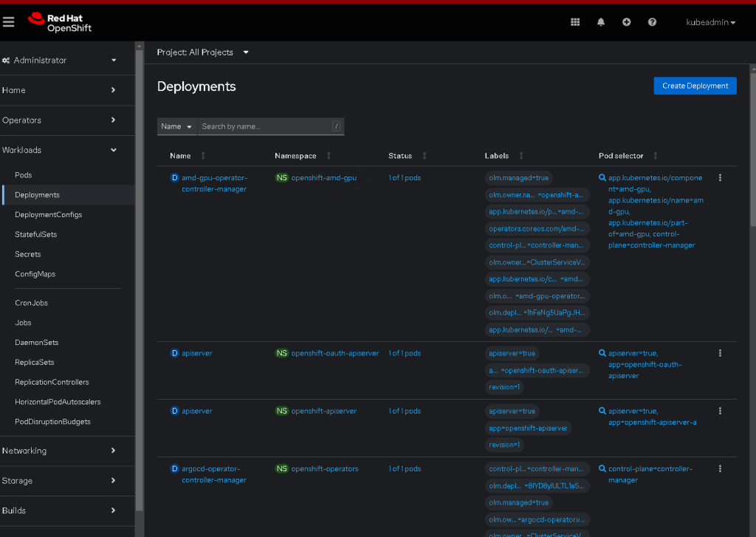Click the NS badge for openshift-operators

(x=281, y=468)
